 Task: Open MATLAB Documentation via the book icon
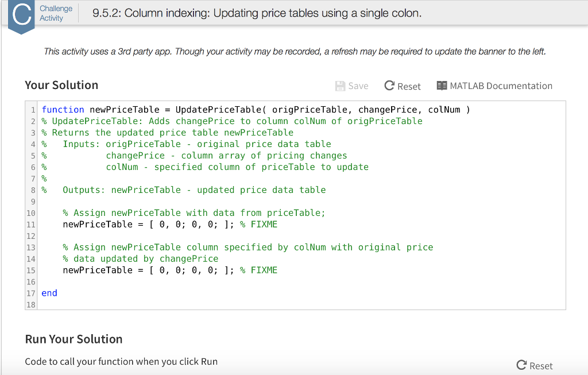pyautogui.click(x=442, y=85)
